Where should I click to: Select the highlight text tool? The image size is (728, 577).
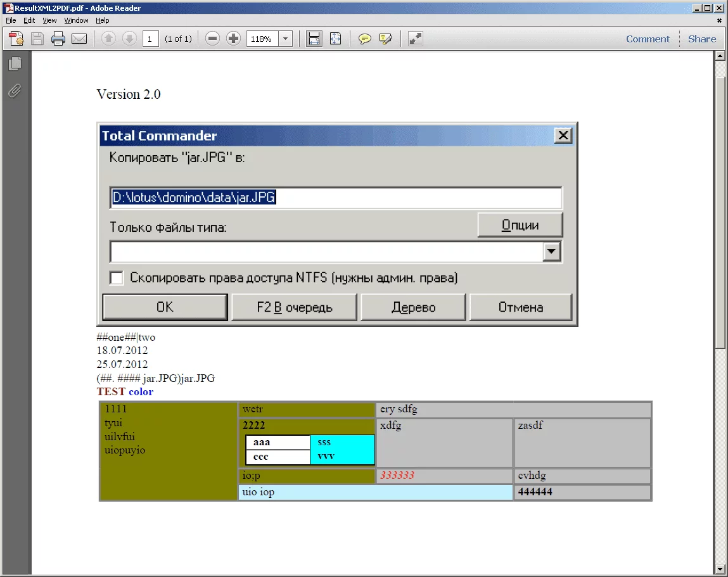385,39
